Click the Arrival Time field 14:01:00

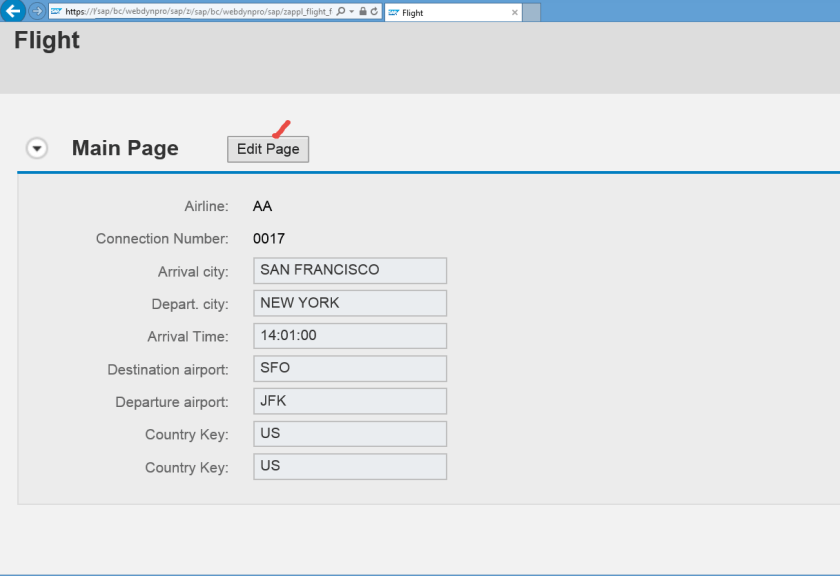(349, 336)
